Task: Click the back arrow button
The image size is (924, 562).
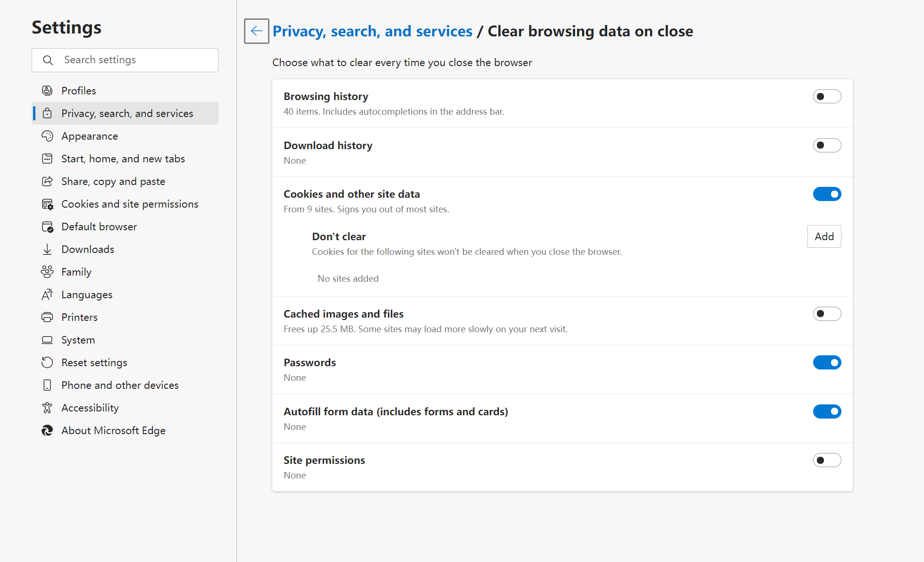Action: pyautogui.click(x=256, y=31)
